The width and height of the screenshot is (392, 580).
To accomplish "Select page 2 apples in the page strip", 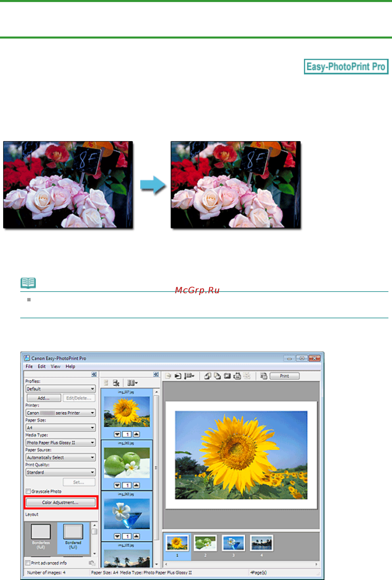I will point(205,543).
